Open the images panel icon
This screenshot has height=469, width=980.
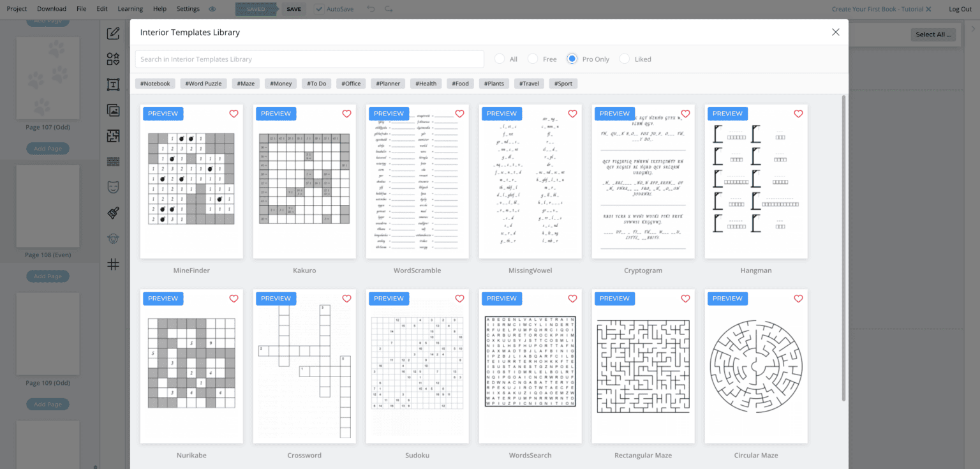[114, 110]
